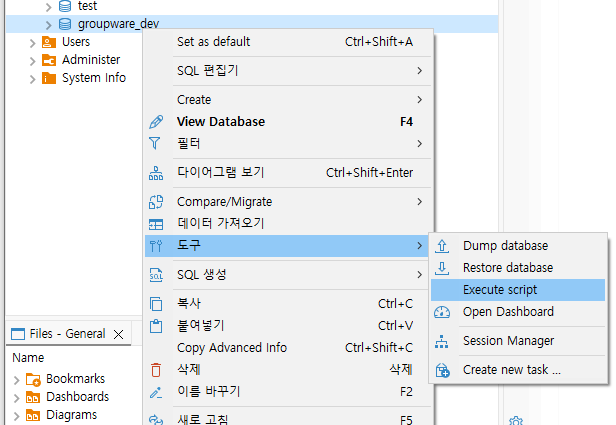Click the Session Manager icon

[443, 341]
